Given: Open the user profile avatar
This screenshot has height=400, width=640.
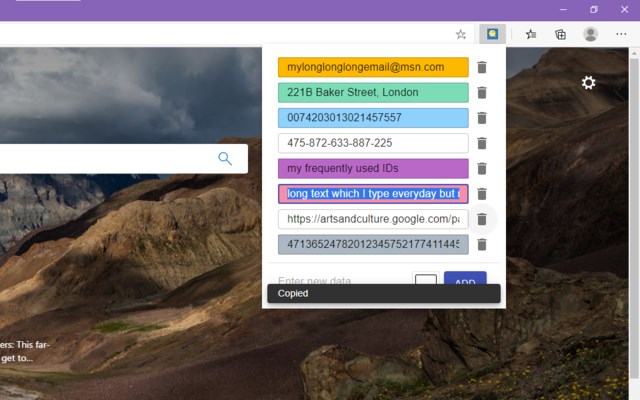Looking at the screenshot, I should click(x=590, y=34).
